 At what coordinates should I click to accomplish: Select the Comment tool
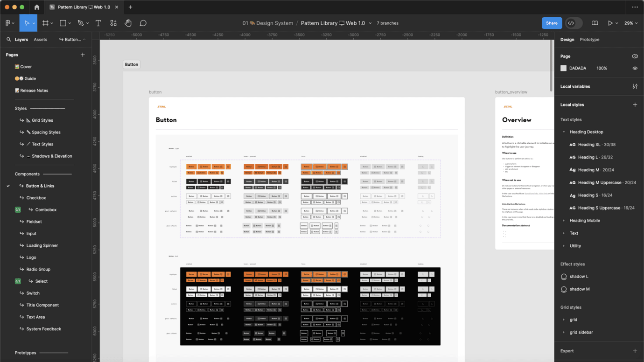[x=143, y=23]
